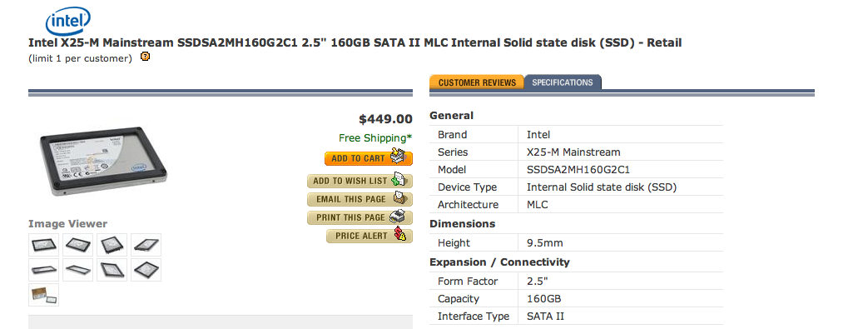The width and height of the screenshot is (868, 329).
Task: Open the Customer Reviews tab
Action: tap(477, 82)
